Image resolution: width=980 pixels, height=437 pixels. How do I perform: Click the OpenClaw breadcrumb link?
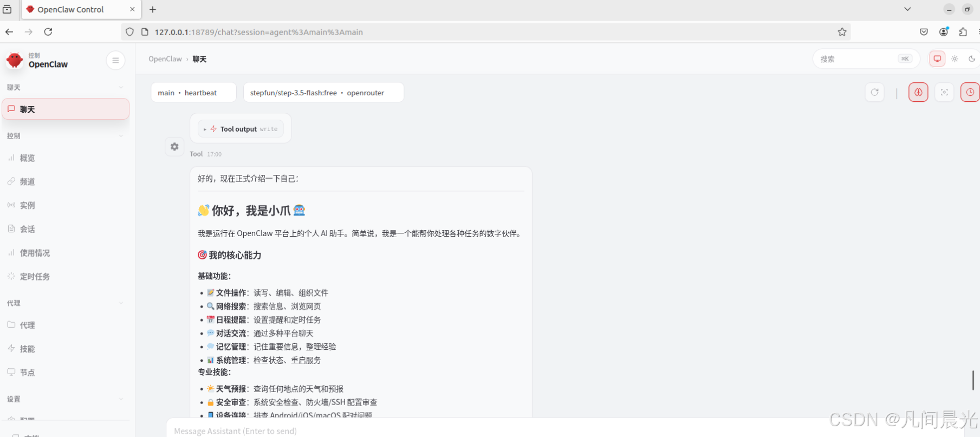pyautogui.click(x=165, y=59)
